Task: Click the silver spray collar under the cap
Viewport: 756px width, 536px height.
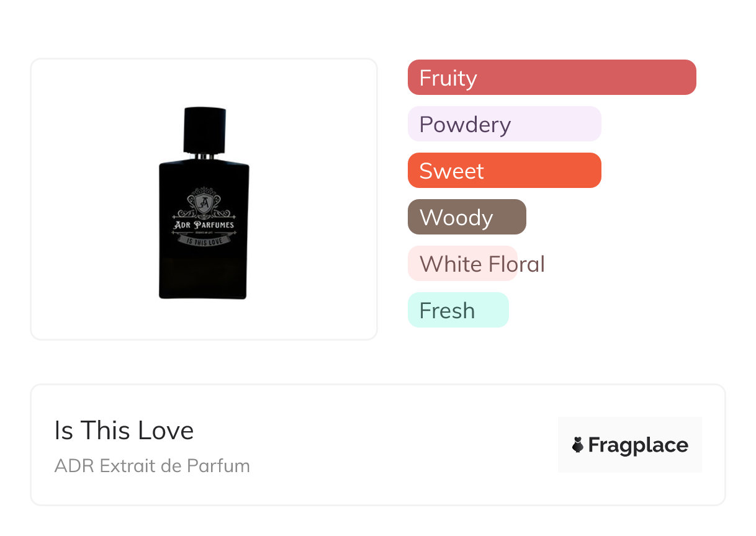Action: click(x=204, y=156)
